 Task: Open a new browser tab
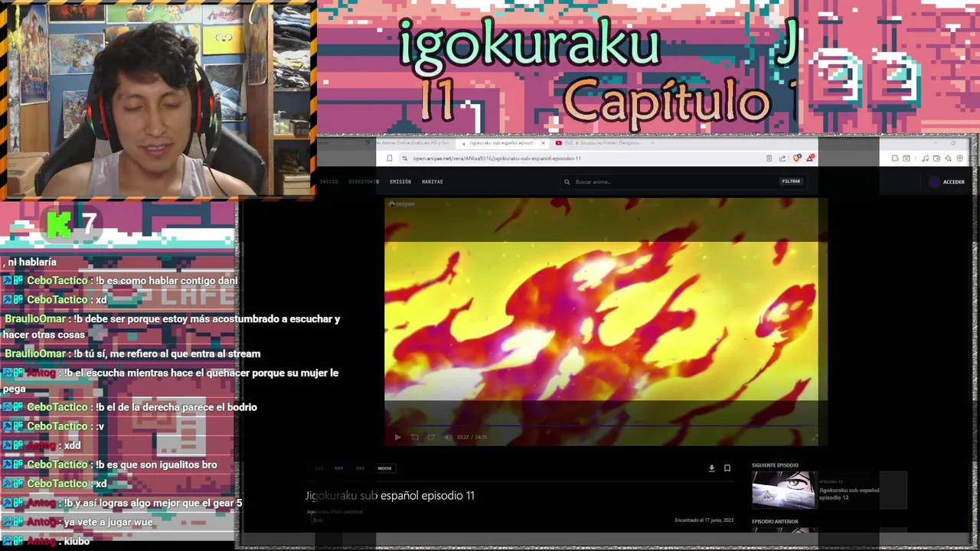click(x=652, y=143)
